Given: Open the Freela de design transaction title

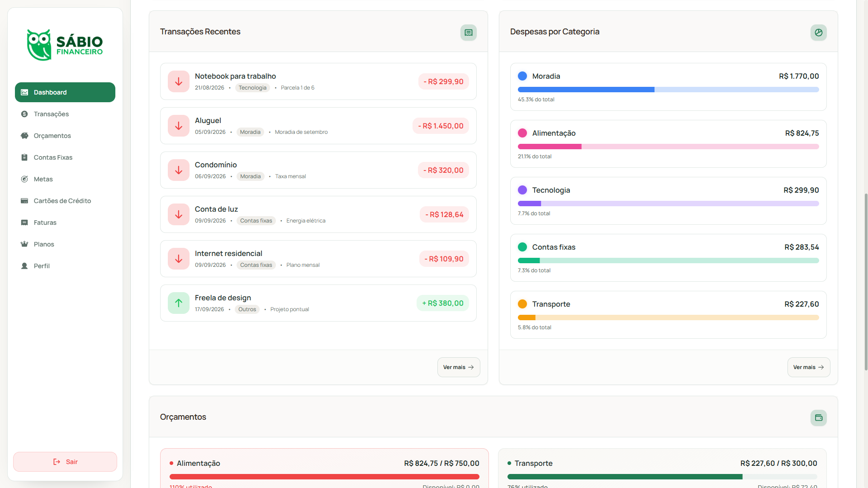Looking at the screenshot, I should pos(223,298).
